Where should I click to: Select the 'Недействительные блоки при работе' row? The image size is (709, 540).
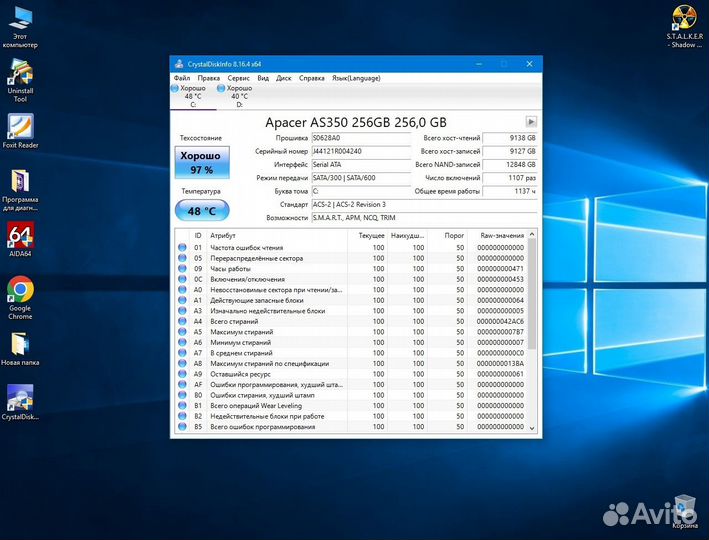click(x=351, y=416)
